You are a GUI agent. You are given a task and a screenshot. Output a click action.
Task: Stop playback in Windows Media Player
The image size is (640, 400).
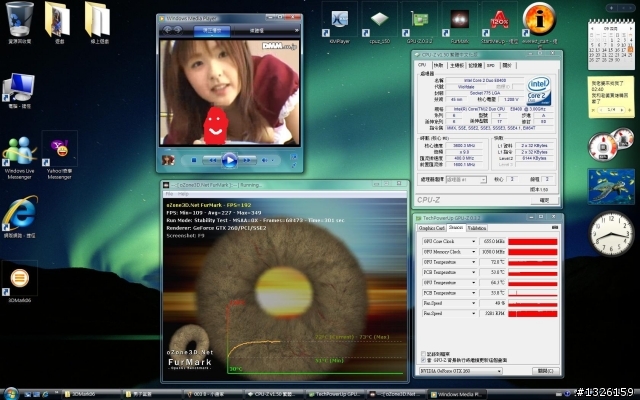coord(194,160)
